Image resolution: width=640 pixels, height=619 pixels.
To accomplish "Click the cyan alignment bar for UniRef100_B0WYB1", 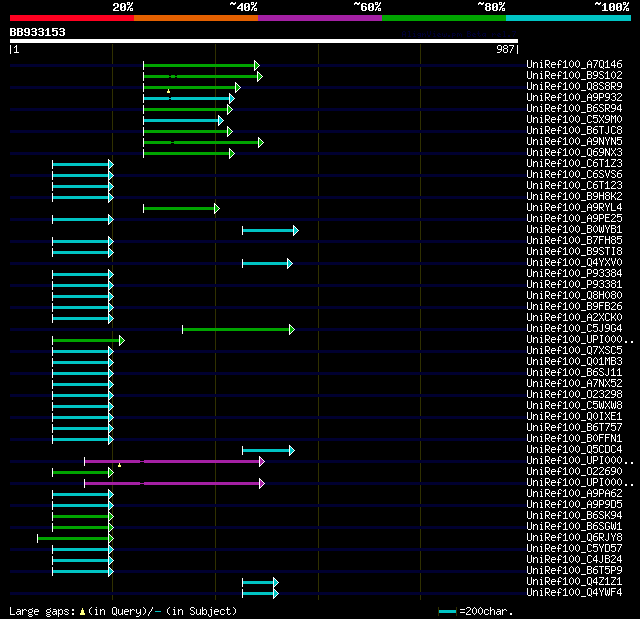I will point(270,231).
